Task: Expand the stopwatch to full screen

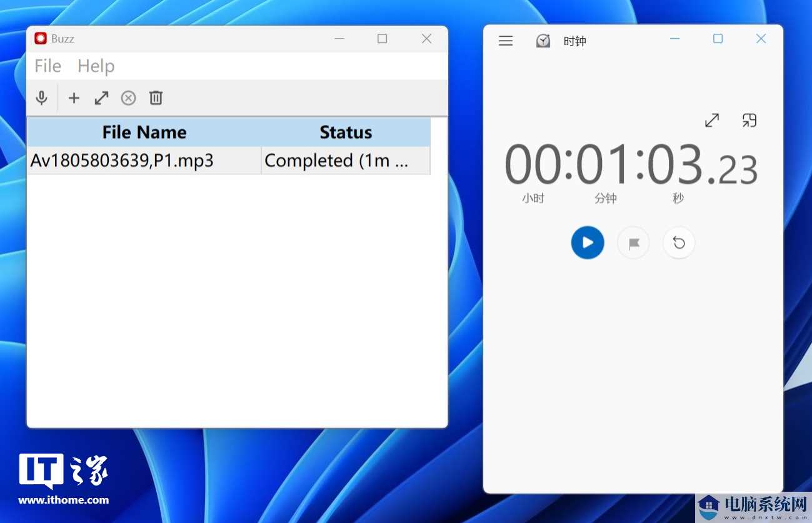Action: [712, 120]
